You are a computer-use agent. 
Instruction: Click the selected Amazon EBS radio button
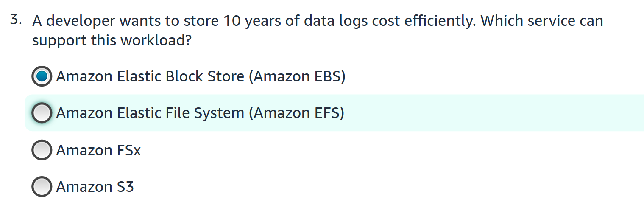coord(42,76)
